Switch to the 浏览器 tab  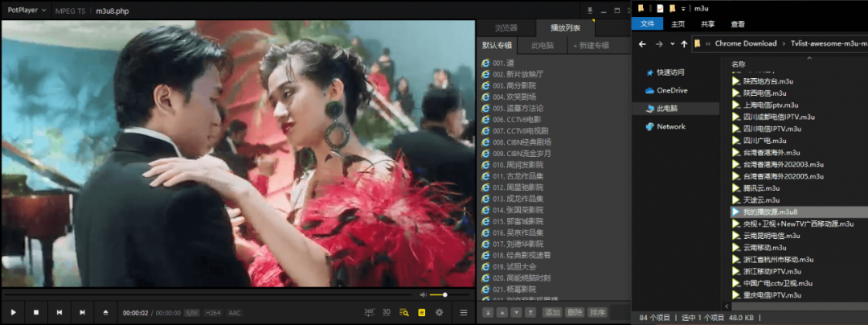tap(506, 27)
